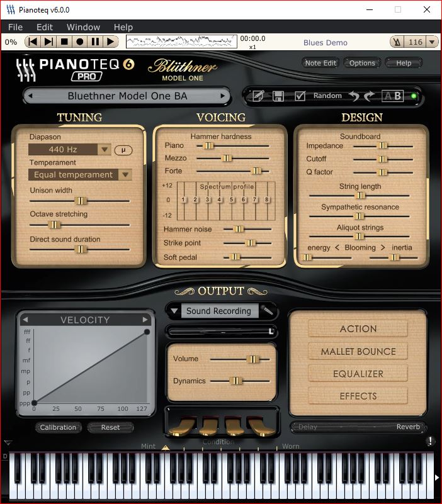Toggle the A/B comparison switch
This screenshot has width=442, height=504.
click(x=392, y=96)
